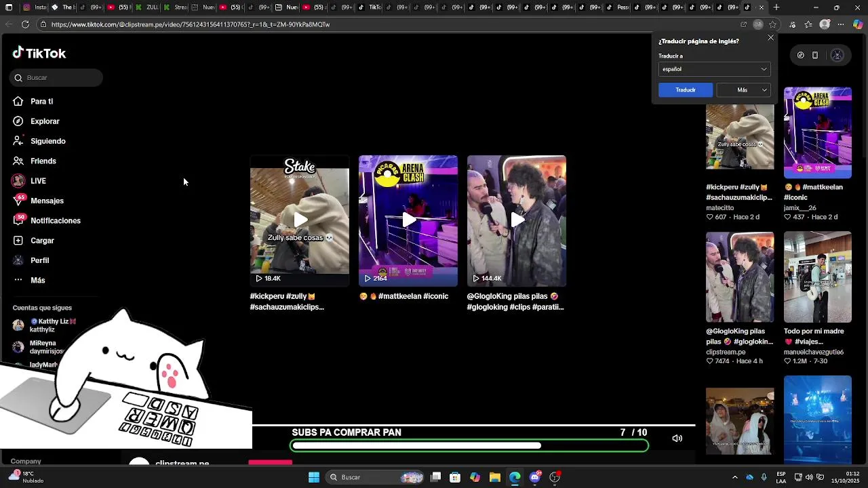This screenshot has width=868, height=488.
Task: Switch to the TikTo browser tab
Action: pos(370,7)
